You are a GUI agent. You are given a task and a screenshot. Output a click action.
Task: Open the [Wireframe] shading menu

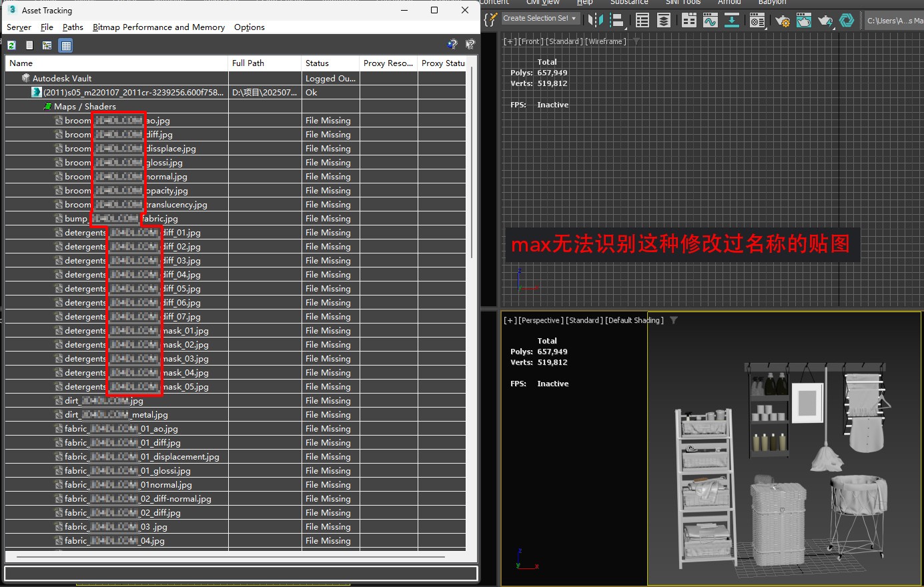pos(606,41)
